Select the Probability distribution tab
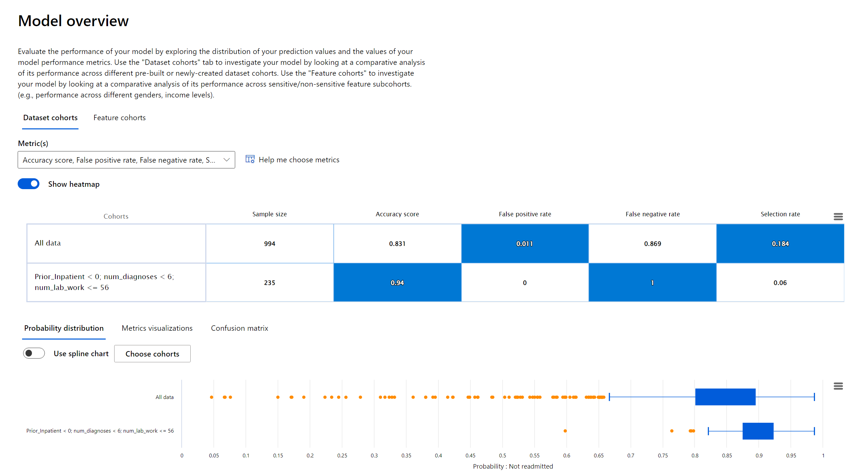 [64, 328]
